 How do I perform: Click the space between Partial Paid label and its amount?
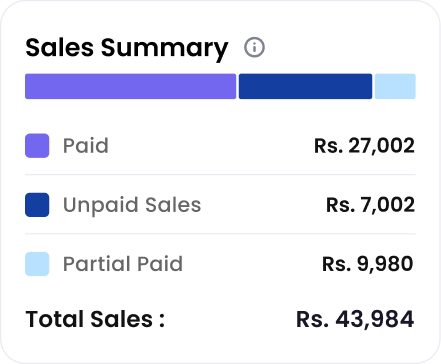[252, 264]
